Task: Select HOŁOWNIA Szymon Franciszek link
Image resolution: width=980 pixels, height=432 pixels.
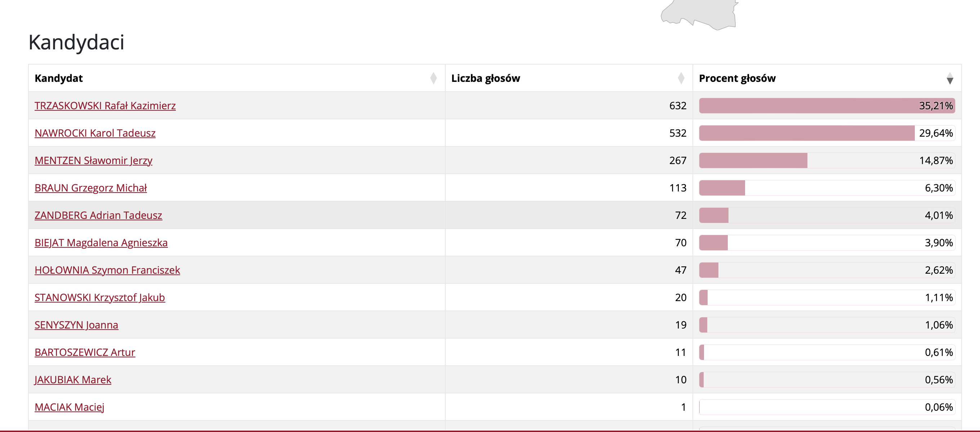Action: point(107,270)
